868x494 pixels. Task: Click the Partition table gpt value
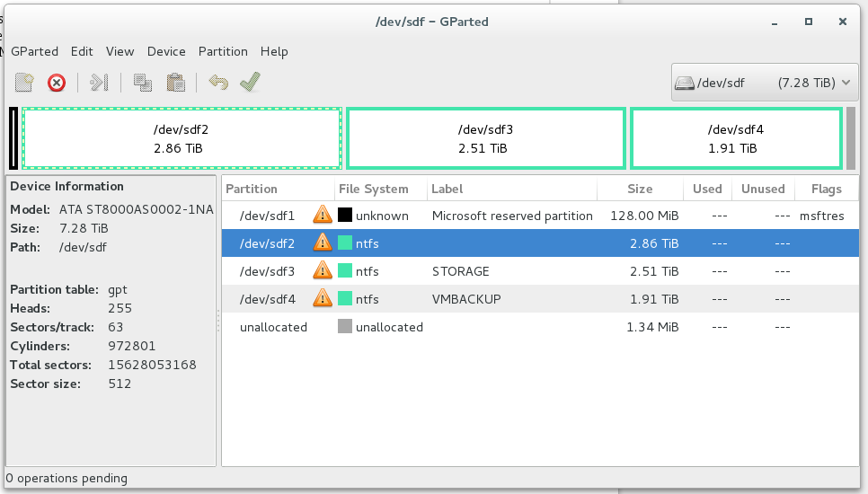(x=118, y=290)
